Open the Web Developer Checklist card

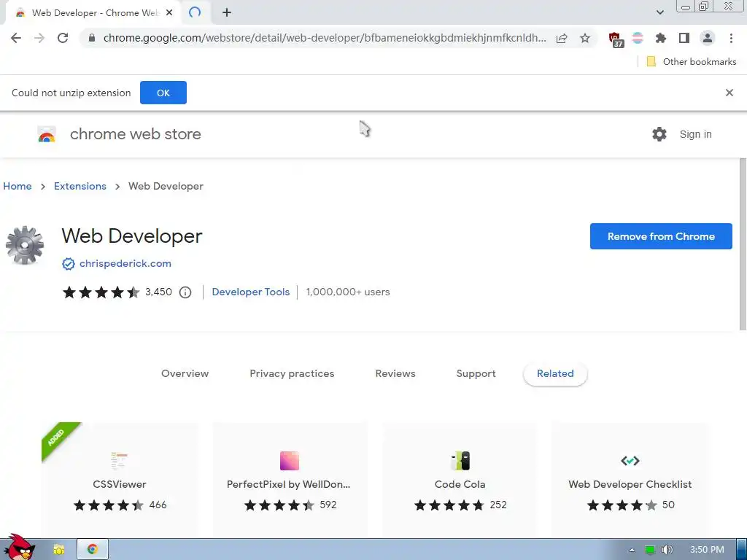coord(630,480)
